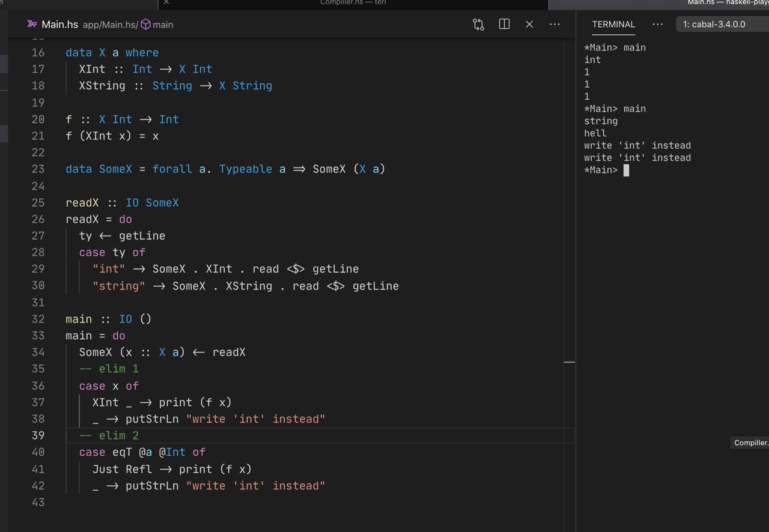Open the cabal-3.4.0.0 terminal selector dropdown
The width and height of the screenshot is (769, 532).
pos(721,25)
